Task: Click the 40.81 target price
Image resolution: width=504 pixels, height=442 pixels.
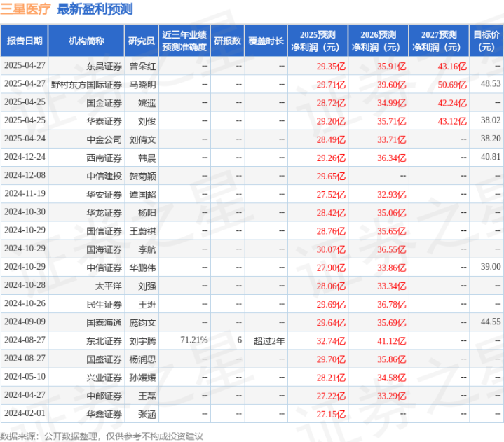Action: tap(491, 157)
